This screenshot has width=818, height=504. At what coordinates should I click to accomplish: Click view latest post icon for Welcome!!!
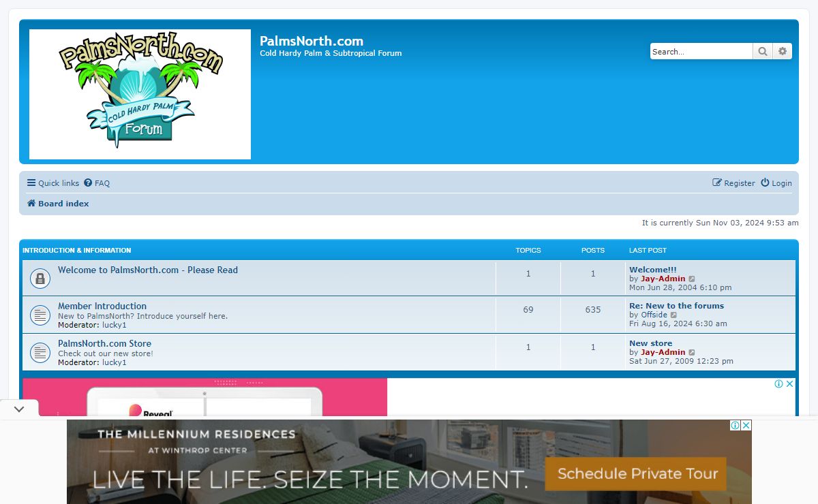(693, 279)
